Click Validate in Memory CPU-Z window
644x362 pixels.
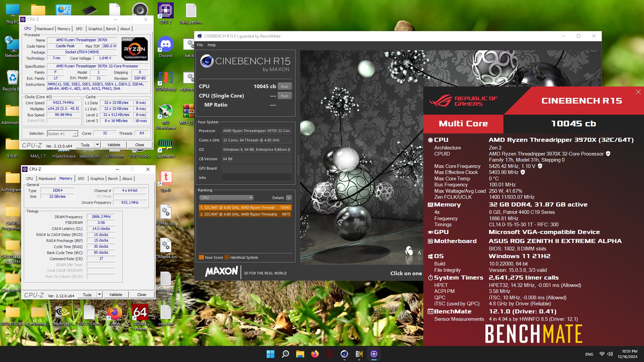116,295
